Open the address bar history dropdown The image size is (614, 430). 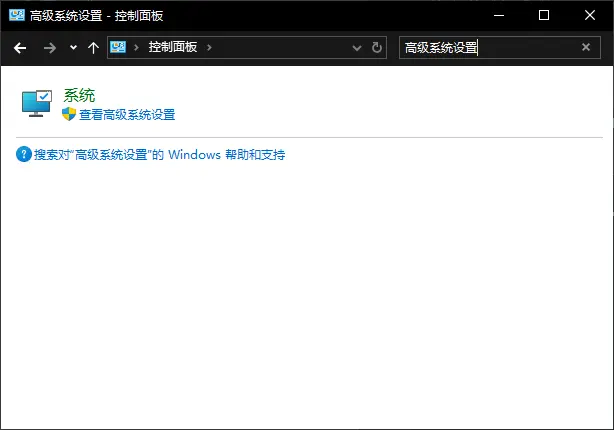point(357,48)
